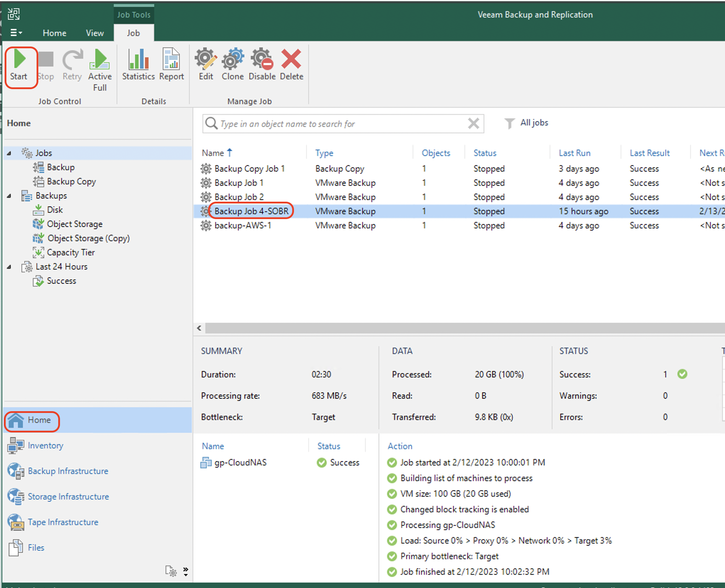This screenshot has height=588, width=725.
Task: Click Storage Infrastructure in sidebar
Action: 68,496
